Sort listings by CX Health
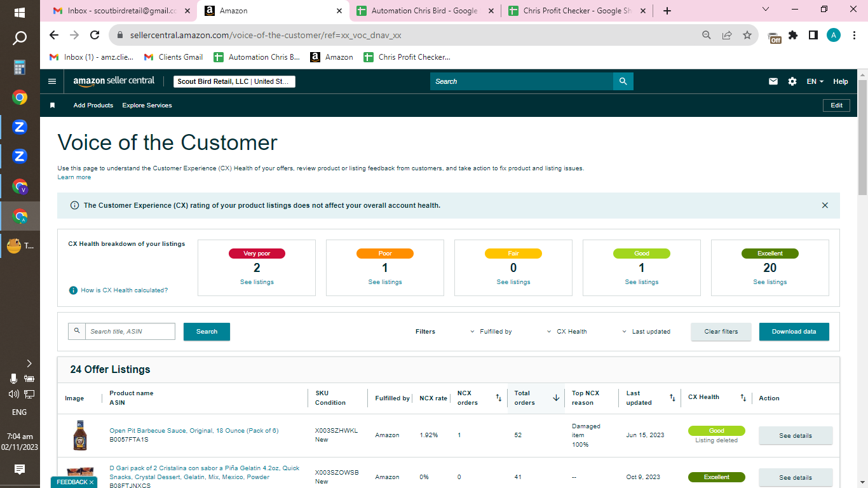 (x=743, y=398)
